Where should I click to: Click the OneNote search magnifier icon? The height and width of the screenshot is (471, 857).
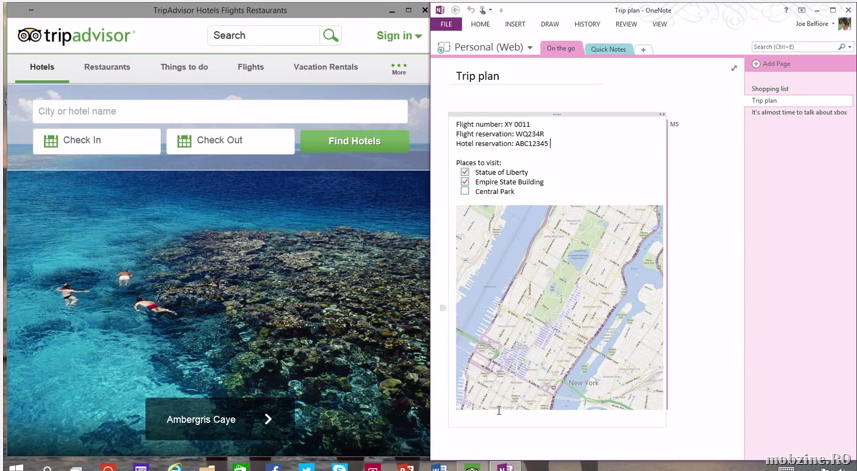[x=842, y=47]
